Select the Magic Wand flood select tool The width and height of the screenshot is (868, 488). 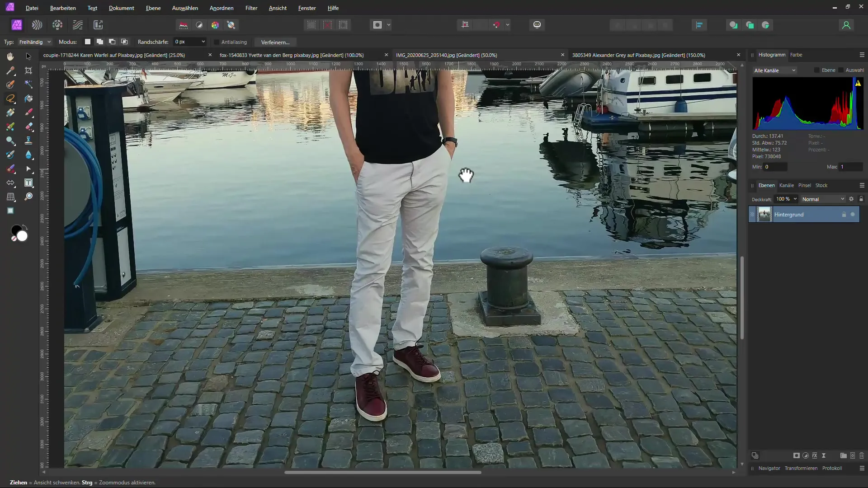tap(28, 84)
